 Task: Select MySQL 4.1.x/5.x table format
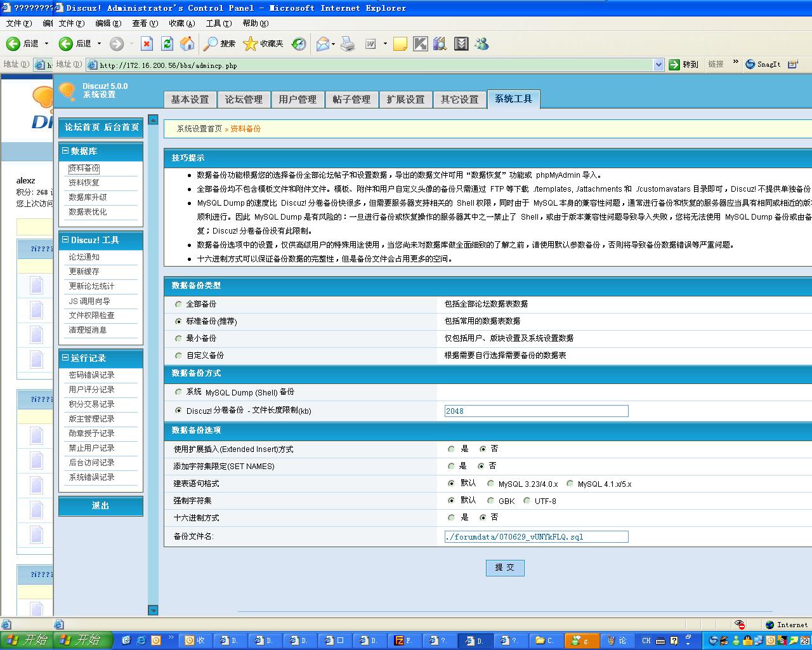click(x=570, y=484)
